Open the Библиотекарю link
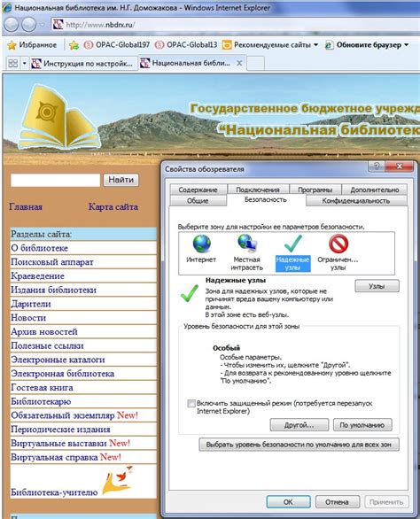Screen dimensions: 420x519 tap(41, 401)
